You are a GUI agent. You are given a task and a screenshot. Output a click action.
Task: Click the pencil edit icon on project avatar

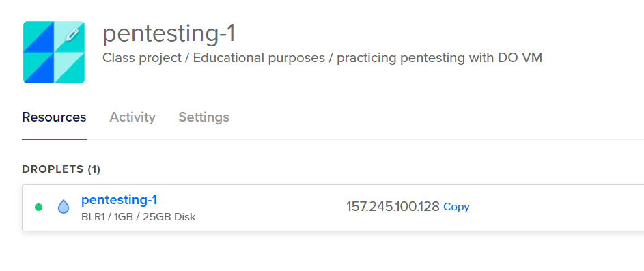coord(72,35)
